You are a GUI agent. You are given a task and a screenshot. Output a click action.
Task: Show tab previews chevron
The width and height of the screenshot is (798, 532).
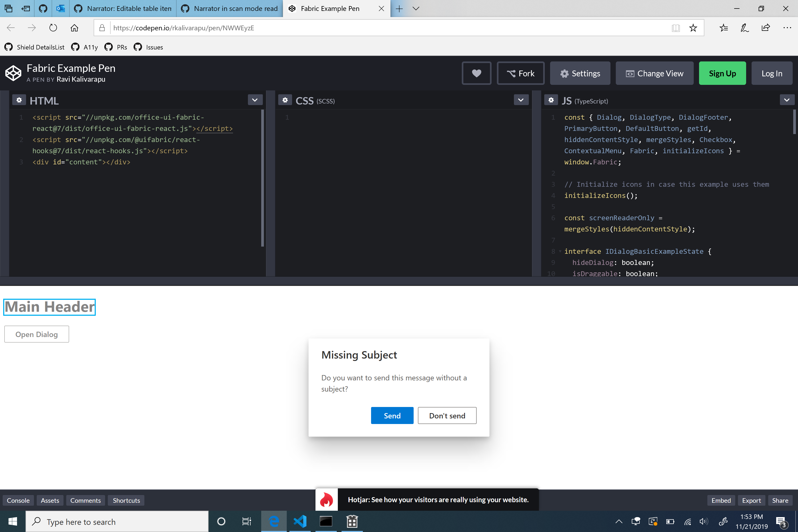coord(416,9)
